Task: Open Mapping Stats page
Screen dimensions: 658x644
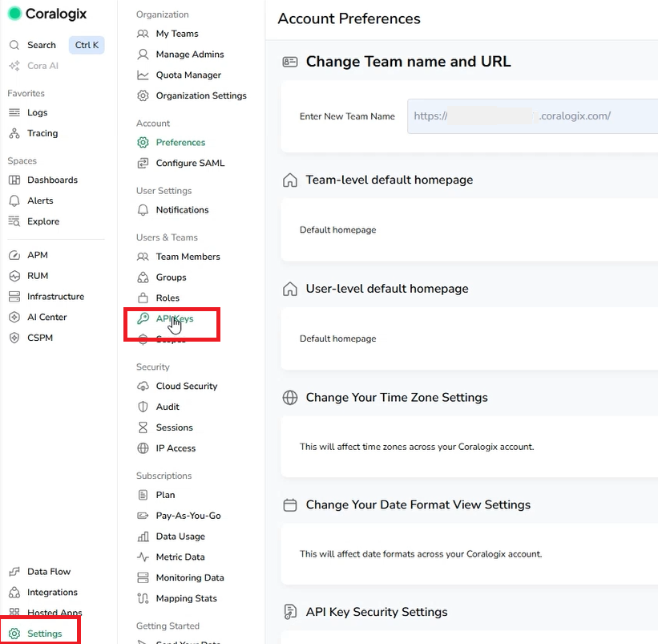Action: click(x=186, y=598)
